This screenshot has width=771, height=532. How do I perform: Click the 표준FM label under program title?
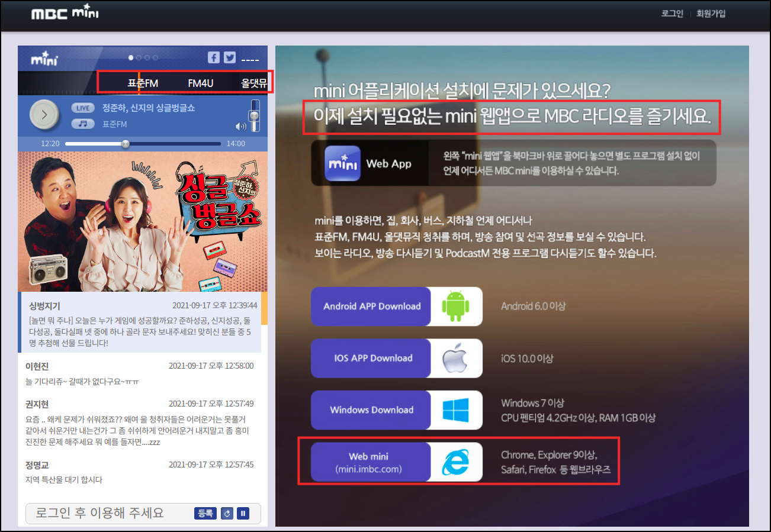coord(114,124)
